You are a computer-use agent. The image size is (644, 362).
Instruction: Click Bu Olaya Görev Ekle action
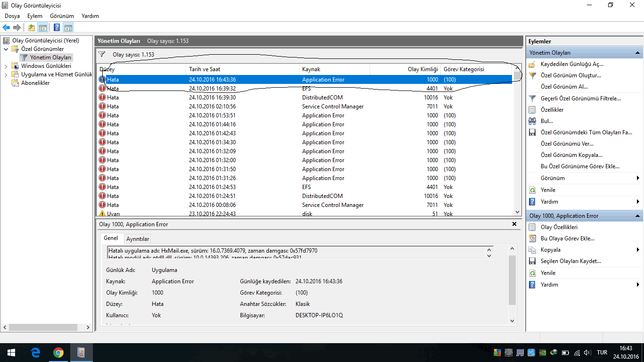point(567,239)
